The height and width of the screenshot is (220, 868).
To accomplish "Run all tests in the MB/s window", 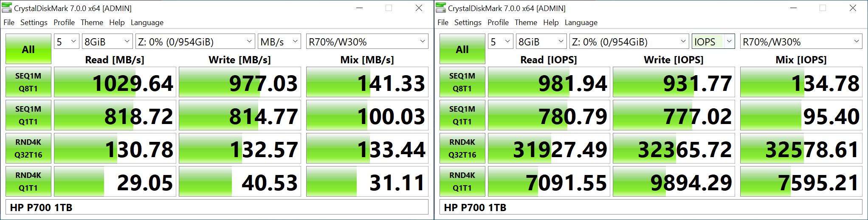I will click(x=28, y=49).
